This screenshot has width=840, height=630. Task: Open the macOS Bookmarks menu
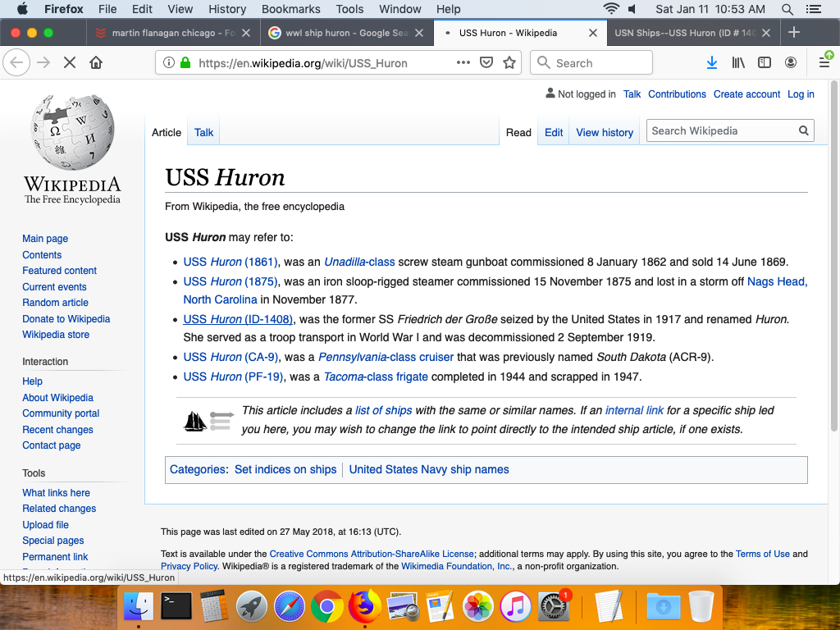[x=290, y=9]
